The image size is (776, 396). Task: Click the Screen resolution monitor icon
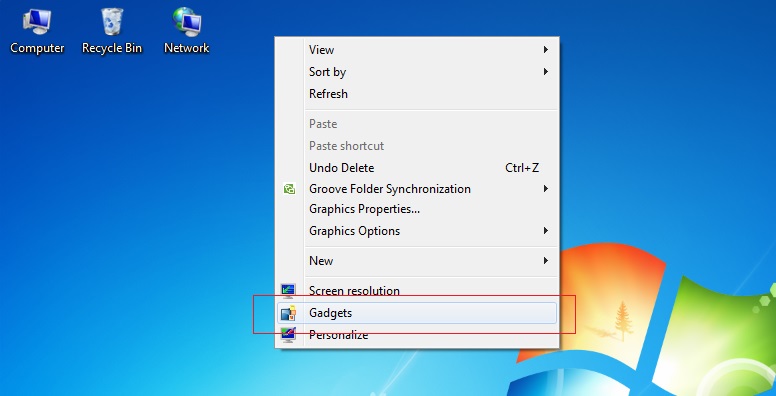pos(288,291)
